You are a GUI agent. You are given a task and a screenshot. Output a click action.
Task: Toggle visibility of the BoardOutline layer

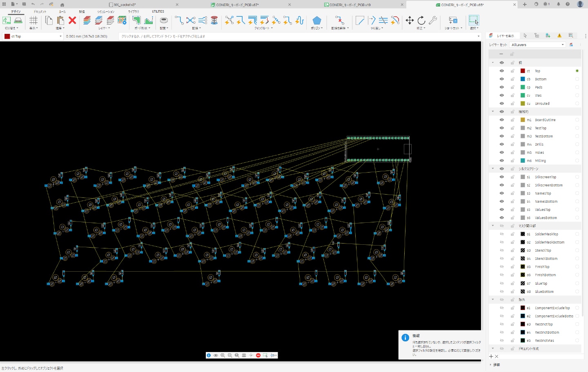coord(501,120)
